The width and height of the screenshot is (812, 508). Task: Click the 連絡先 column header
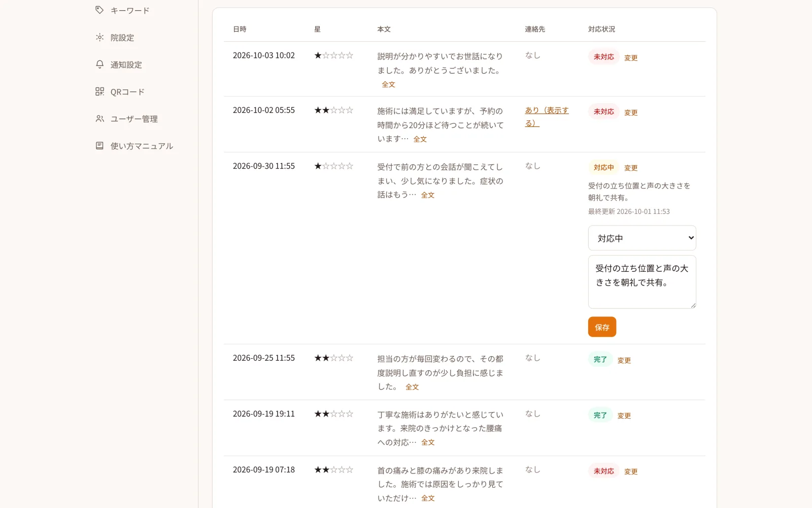pos(535,29)
